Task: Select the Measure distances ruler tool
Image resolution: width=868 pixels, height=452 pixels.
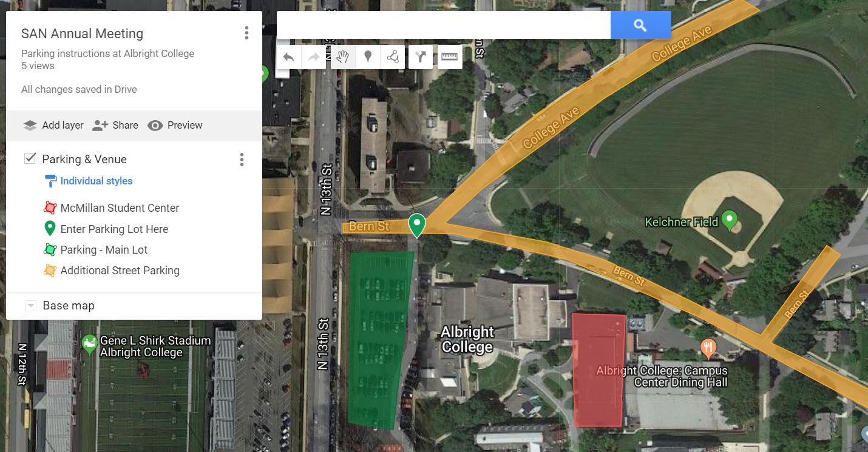Action: tap(450, 57)
